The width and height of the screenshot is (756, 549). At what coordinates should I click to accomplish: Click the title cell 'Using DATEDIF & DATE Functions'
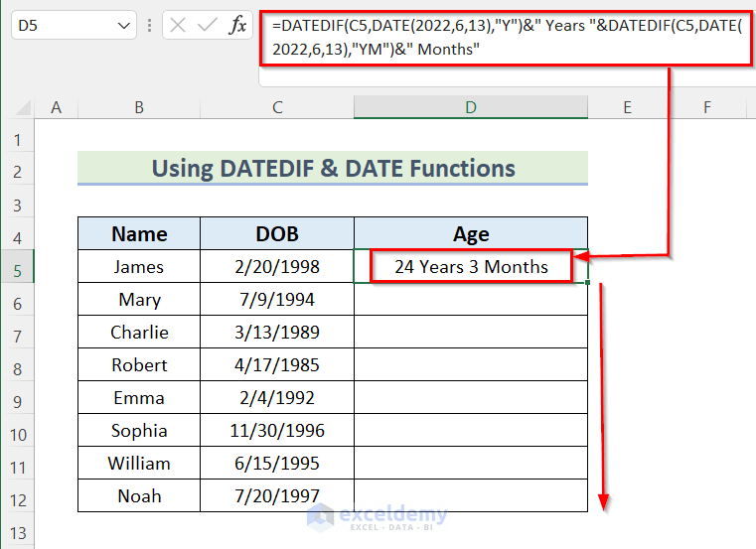tap(333, 168)
